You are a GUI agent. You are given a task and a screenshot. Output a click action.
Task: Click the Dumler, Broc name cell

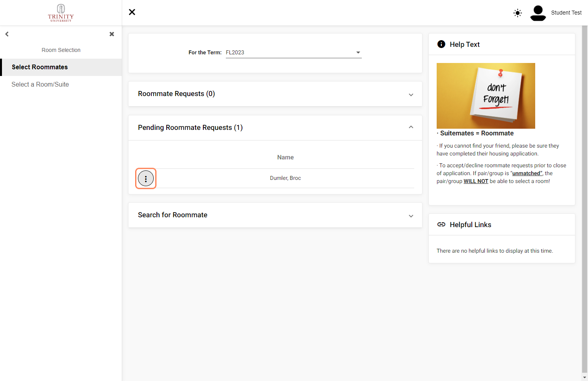[x=285, y=178]
